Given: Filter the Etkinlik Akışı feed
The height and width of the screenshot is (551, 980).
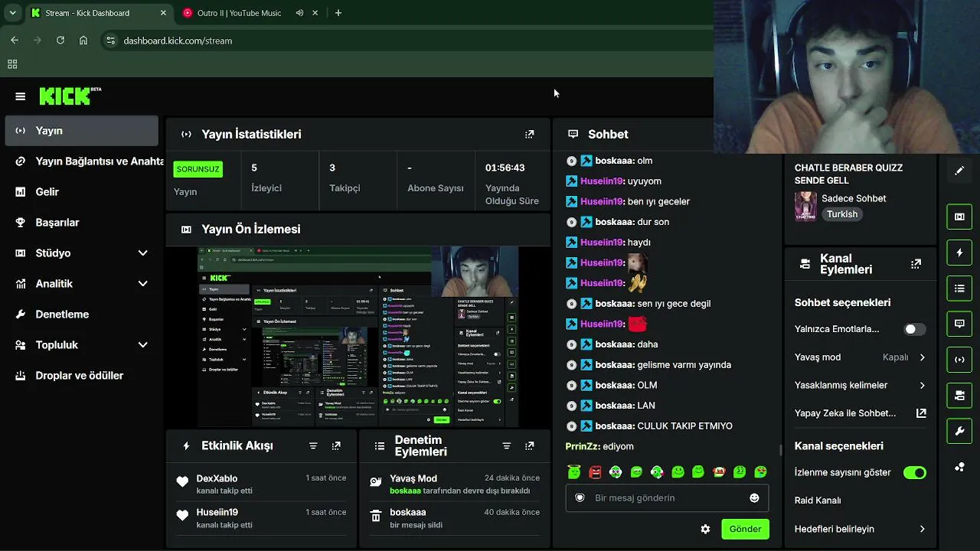Looking at the screenshot, I should coord(313,445).
